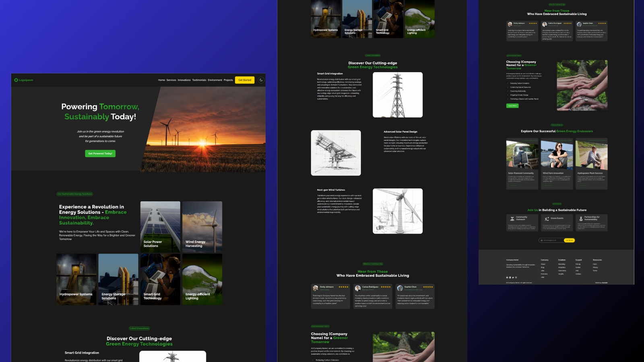The width and height of the screenshot is (644, 362).
Task: Click the Logoipsum logo in the navbar
Action: point(24,80)
